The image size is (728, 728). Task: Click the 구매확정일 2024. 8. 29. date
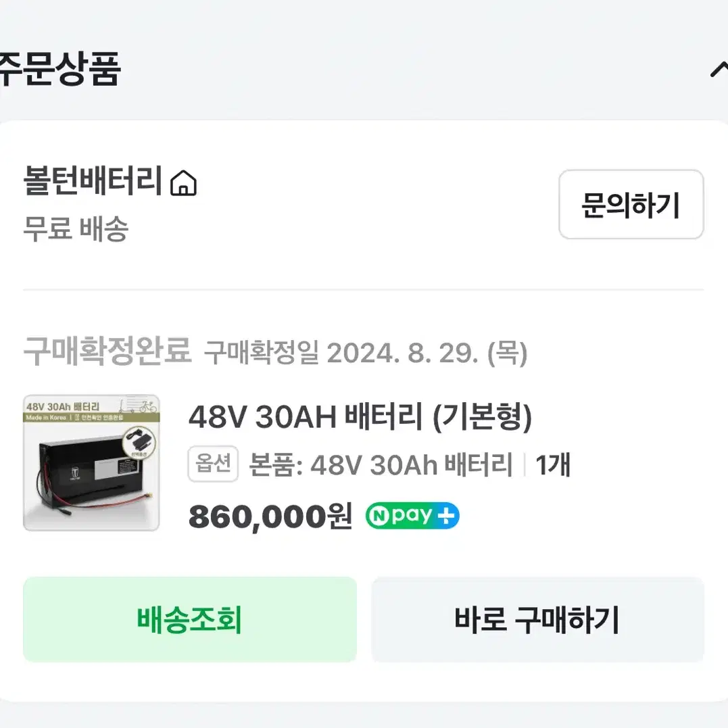[366, 352]
